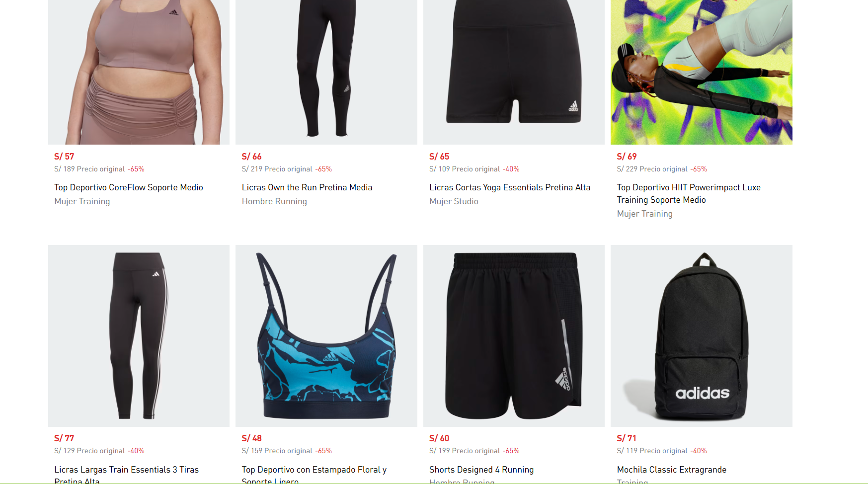Click the S/ 71 backpack price
Image resolution: width=868 pixels, height=484 pixels.
pyautogui.click(x=627, y=438)
